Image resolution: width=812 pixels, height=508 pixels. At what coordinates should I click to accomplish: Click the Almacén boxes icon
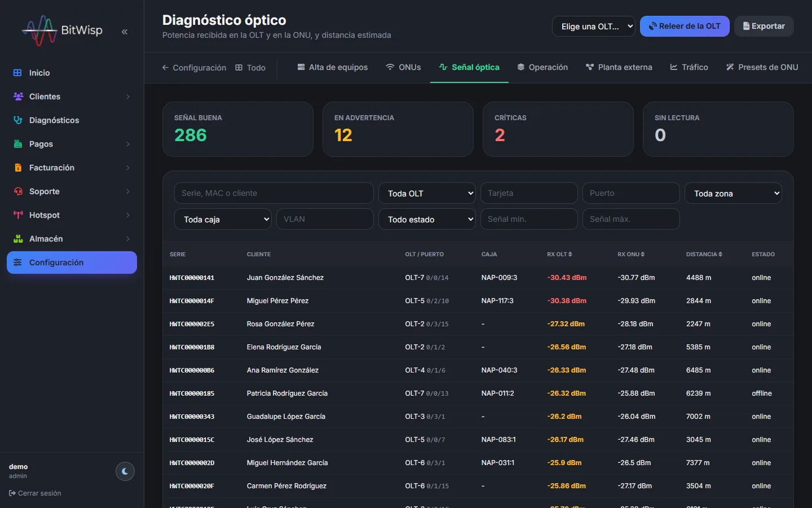[17, 239]
